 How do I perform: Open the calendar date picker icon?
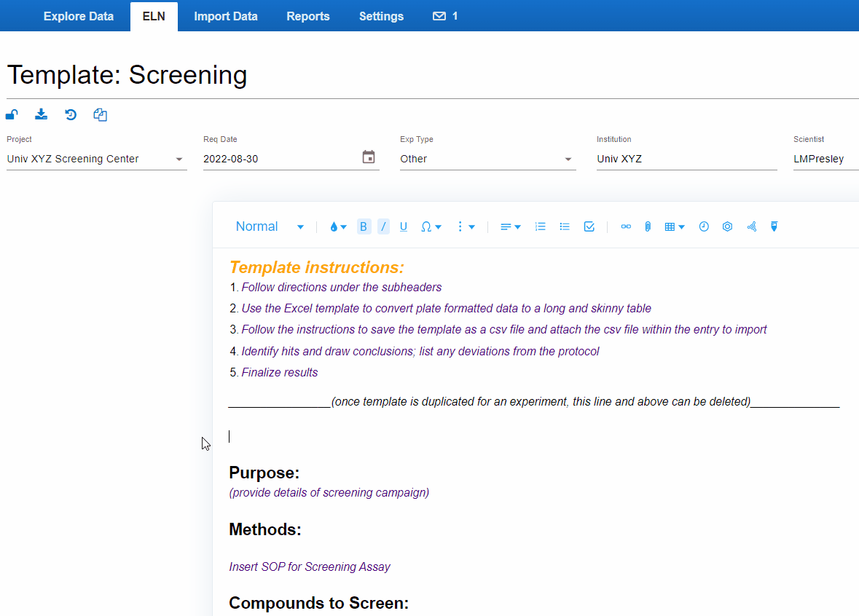tap(369, 157)
